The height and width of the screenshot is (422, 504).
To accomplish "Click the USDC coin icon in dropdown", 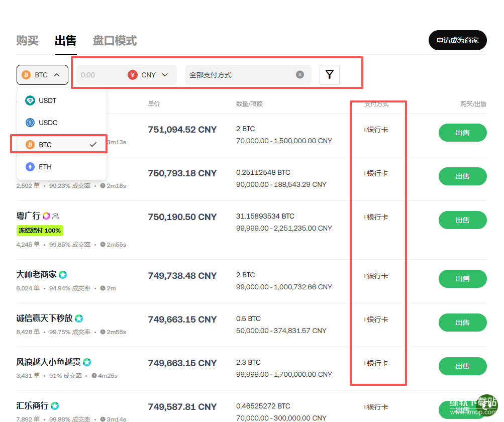I will click(30, 123).
